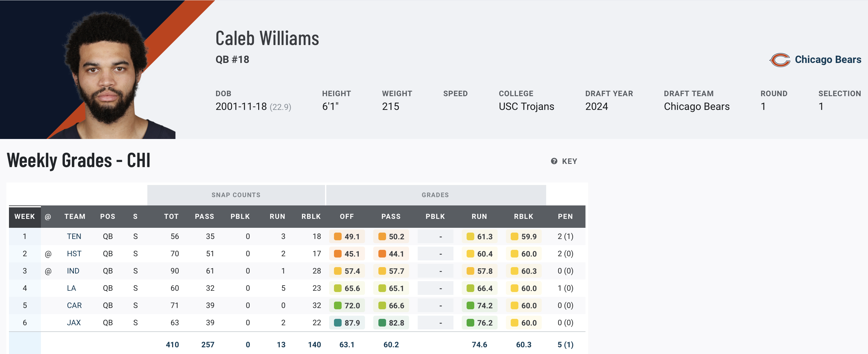Click the orange 45.1 offense grade swatch
868x354 pixels.
(x=337, y=254)
